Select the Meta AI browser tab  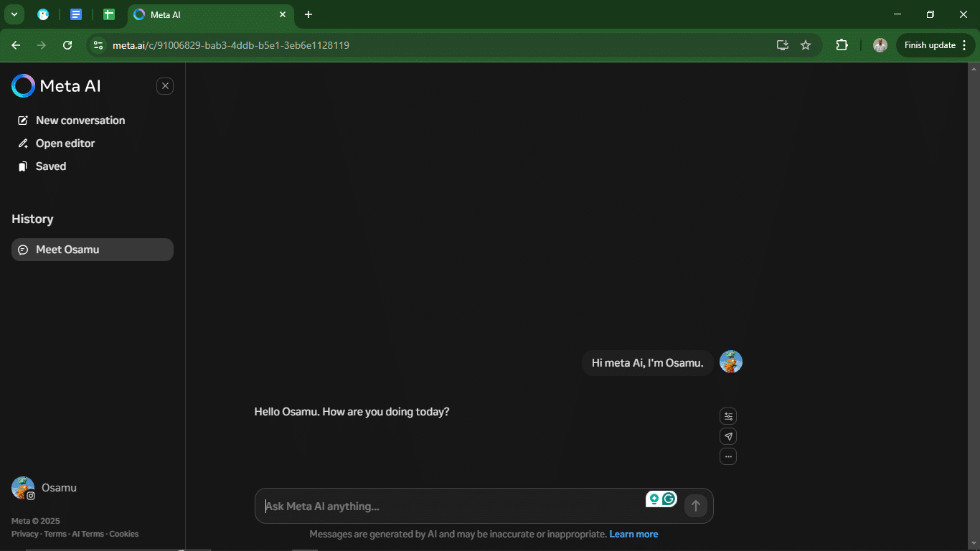211,14
